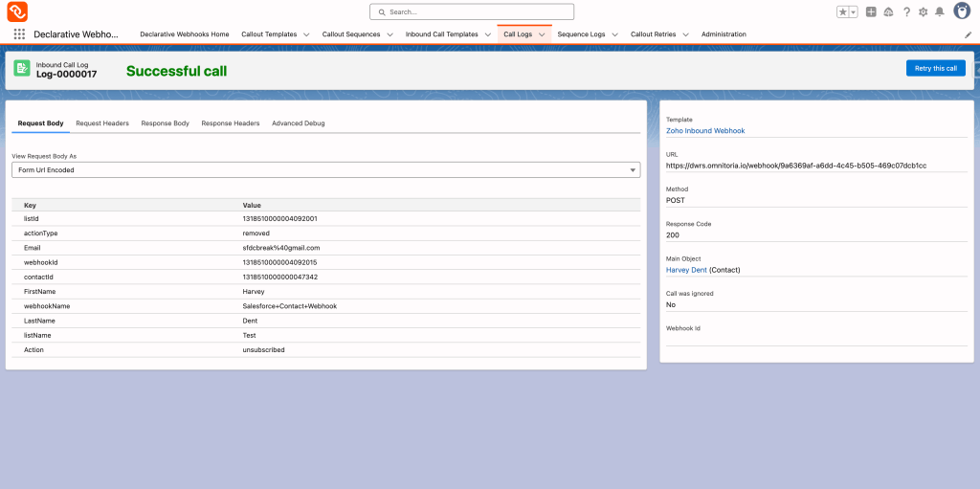Click the Declarative Webhooks app name label
This screenshot has width=980, height=489.
[x=76, y=34]
